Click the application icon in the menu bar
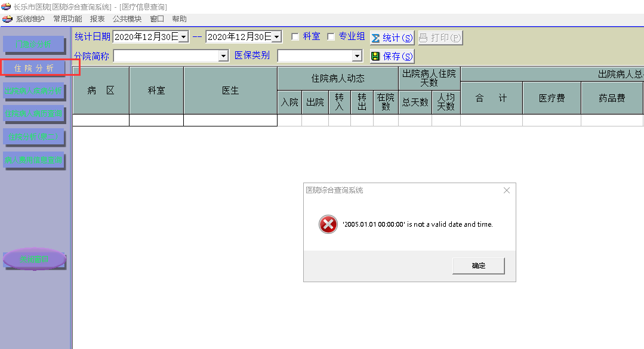This screenshot has height=349, width=644. tap(7, 19)
